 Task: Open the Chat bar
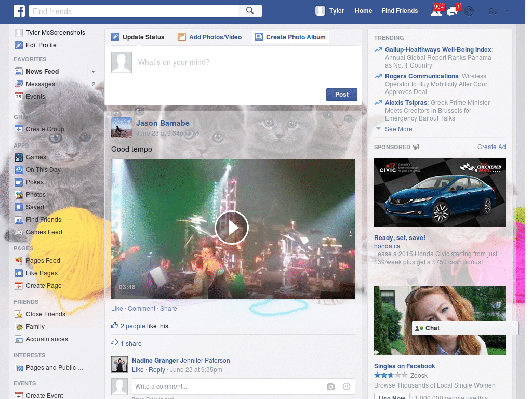click(x=465, y=328)
